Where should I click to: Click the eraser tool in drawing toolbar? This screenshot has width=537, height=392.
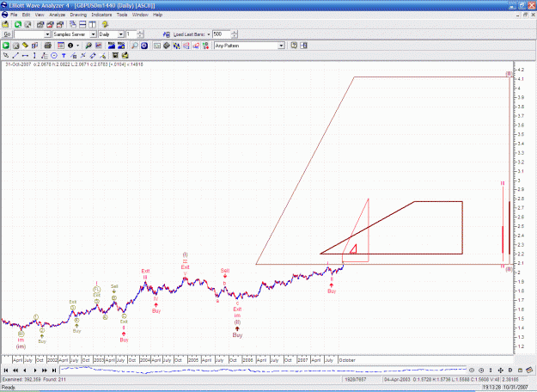(93, 56)
